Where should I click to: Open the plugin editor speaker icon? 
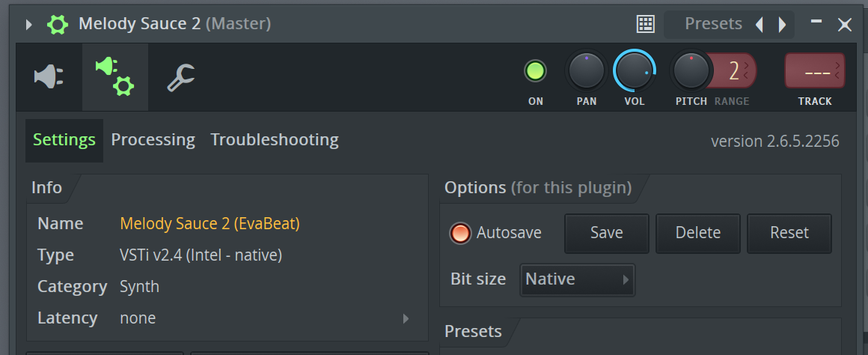(x=49, y=76)
